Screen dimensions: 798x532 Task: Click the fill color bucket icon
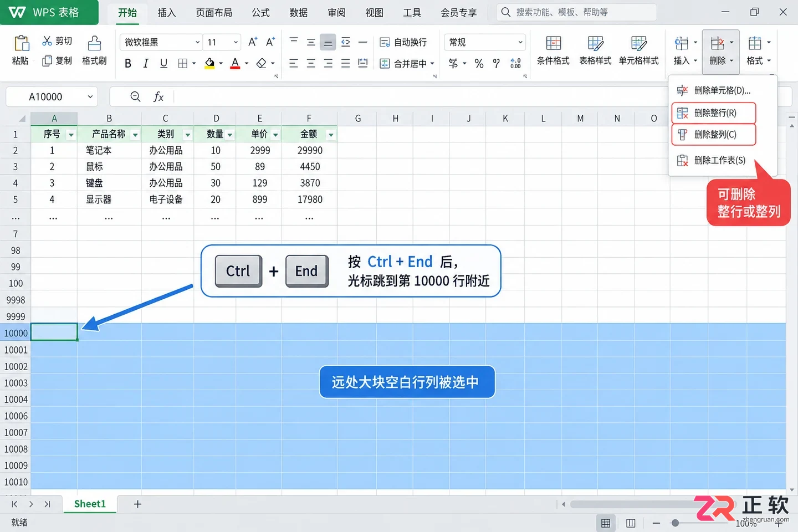(209, 63)
